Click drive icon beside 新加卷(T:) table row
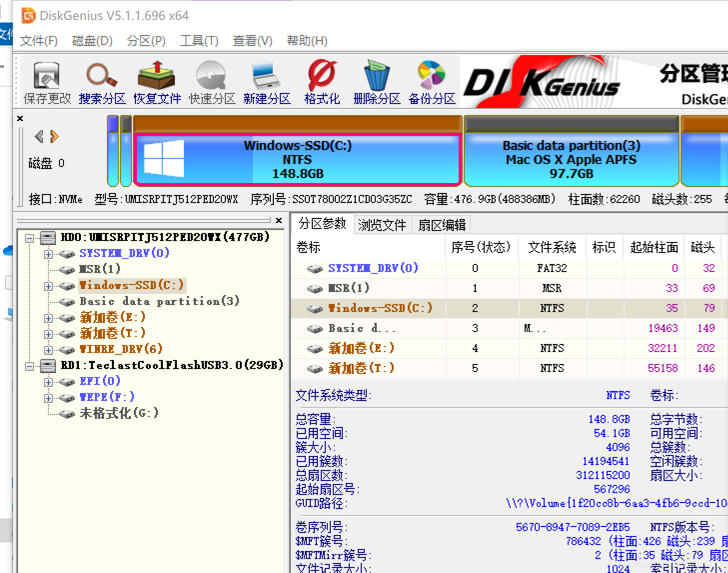Viewport: 728px width, 573px height. click(315, 369)
